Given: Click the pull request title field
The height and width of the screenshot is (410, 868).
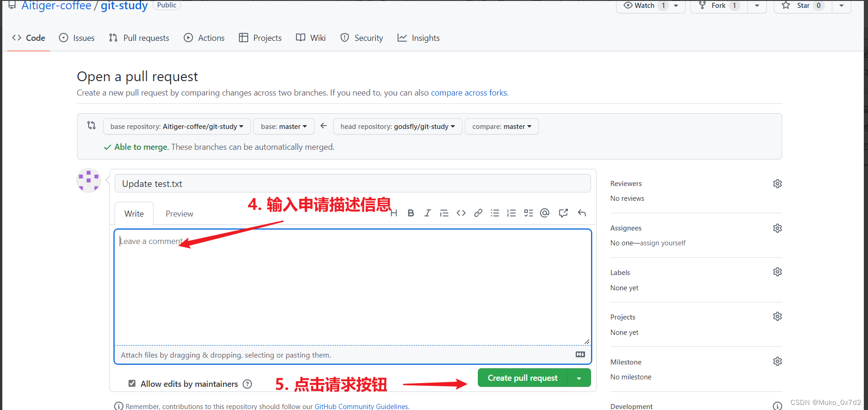Looking at the screenshot, I should click(x=353, y=184).
